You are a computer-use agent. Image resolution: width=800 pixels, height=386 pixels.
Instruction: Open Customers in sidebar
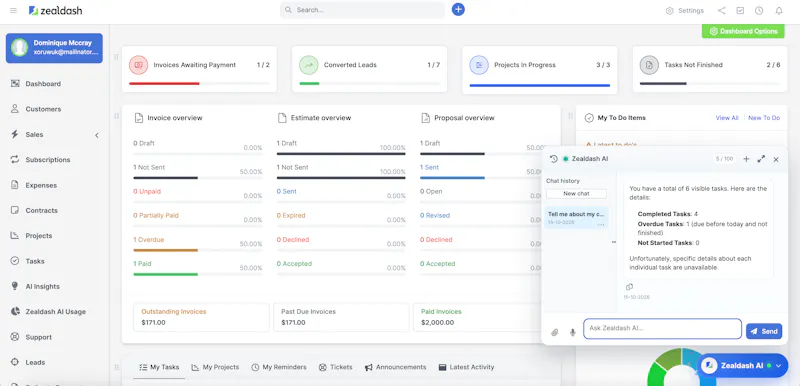tap(43, 109)
